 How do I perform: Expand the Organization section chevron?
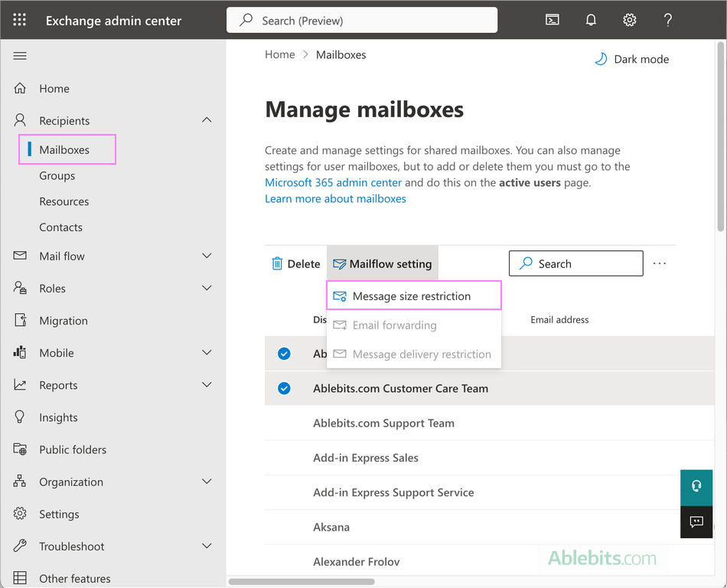point(207,482)
